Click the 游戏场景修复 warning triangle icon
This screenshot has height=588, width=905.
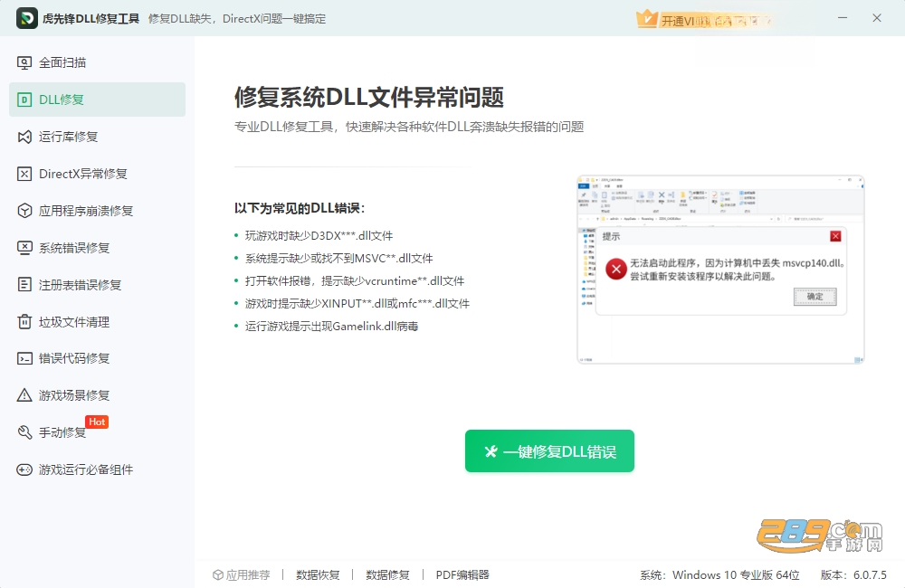24,395
